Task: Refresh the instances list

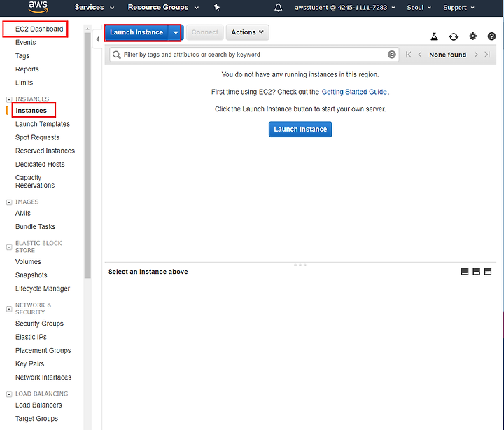Action: click(454, 36)
